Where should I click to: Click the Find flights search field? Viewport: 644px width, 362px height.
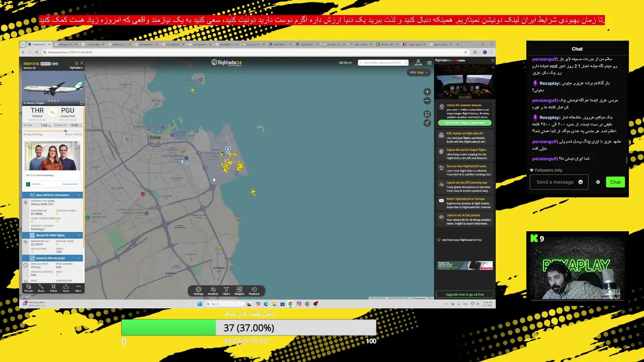coord(383,63)
